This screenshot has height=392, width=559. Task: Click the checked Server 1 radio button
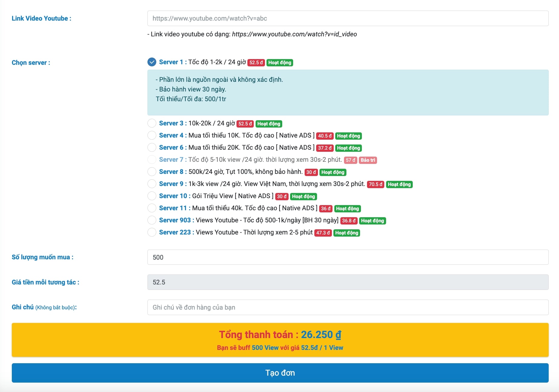[x=152, y=62]
